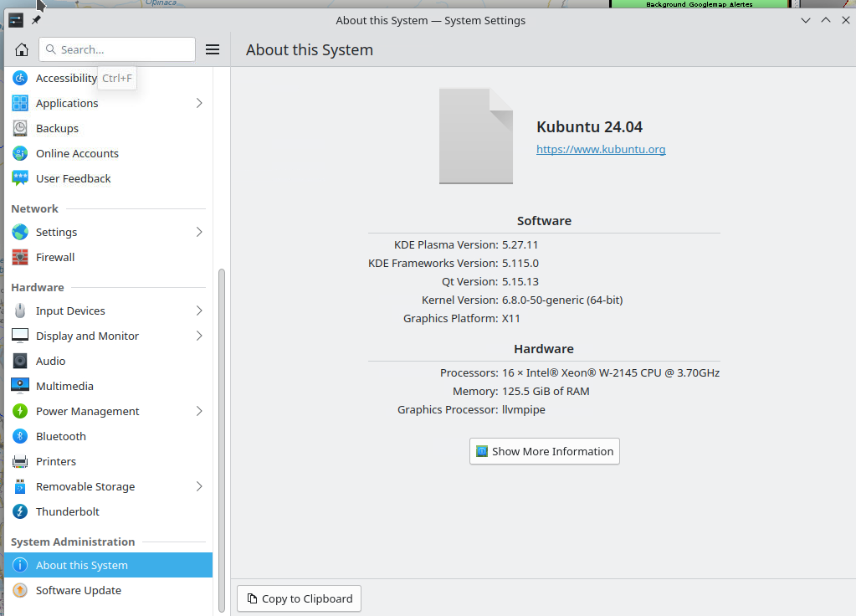Click the Processors value Intel Xeon W-2145
This screenshot has height=616, width=856.
pos(610,372)
